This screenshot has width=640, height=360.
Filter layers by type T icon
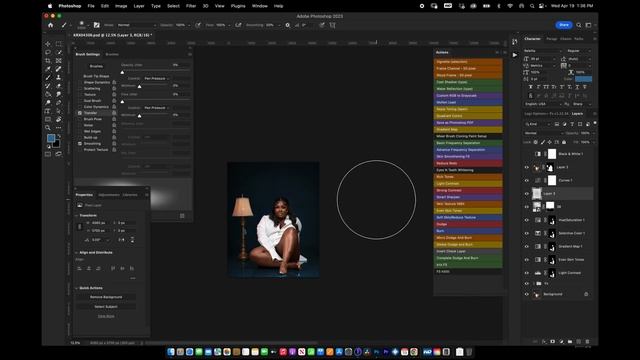tap(572, 124)
